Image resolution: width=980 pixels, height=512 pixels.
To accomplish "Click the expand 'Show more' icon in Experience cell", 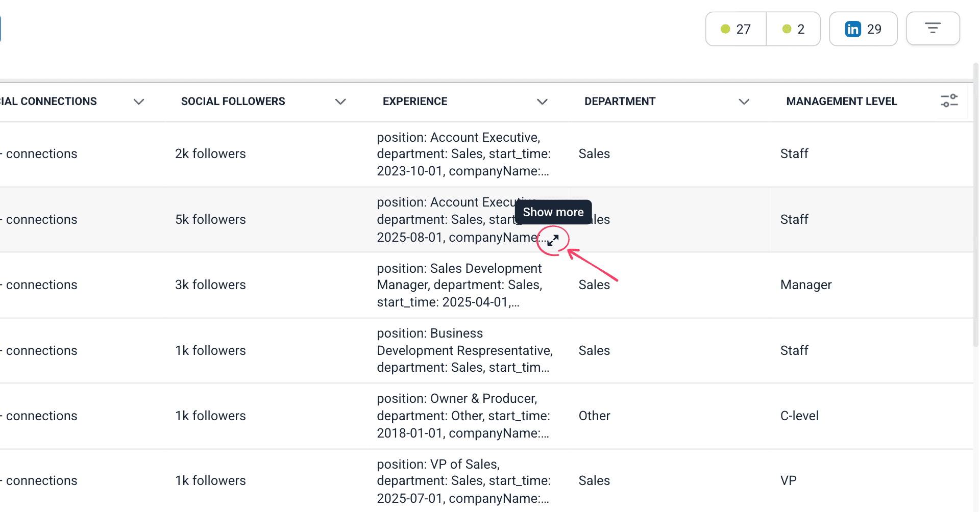I will click(553, 240).
